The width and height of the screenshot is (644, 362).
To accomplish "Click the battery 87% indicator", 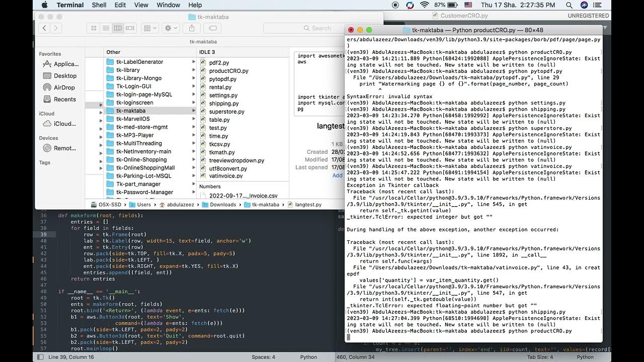I will (x=446, y=5).
